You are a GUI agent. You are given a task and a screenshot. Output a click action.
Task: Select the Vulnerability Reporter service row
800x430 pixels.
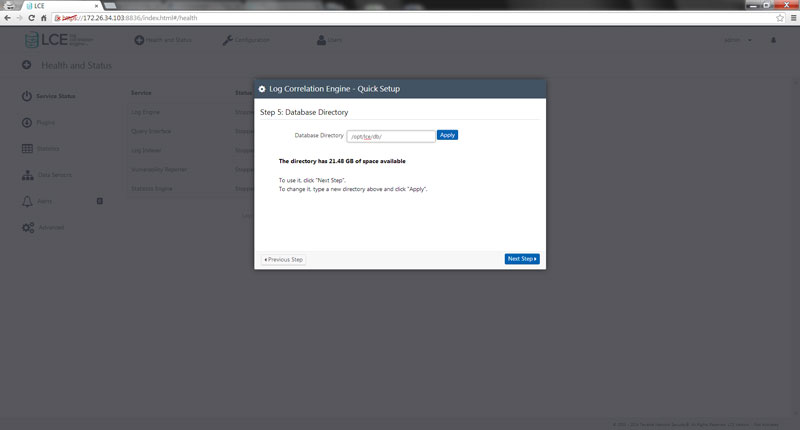coord(190,169)
